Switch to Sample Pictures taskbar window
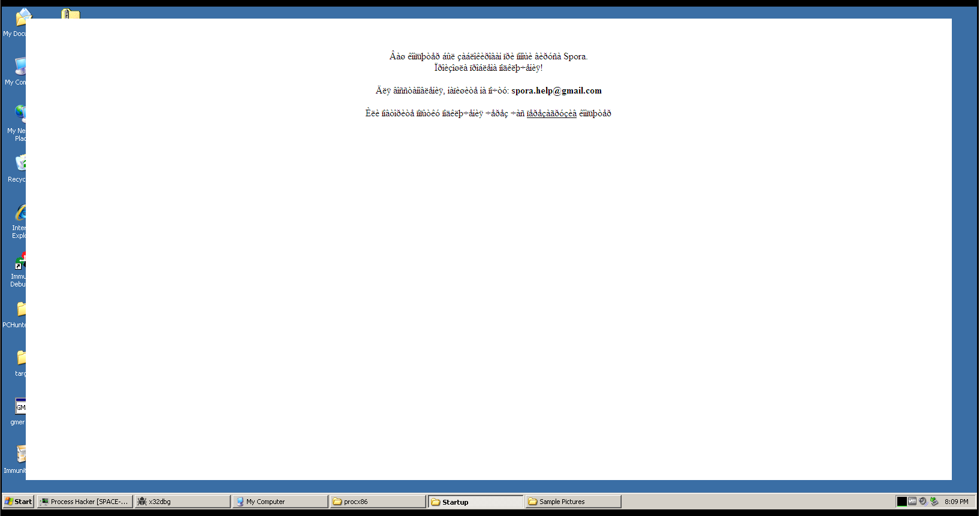 click(573, 502)
